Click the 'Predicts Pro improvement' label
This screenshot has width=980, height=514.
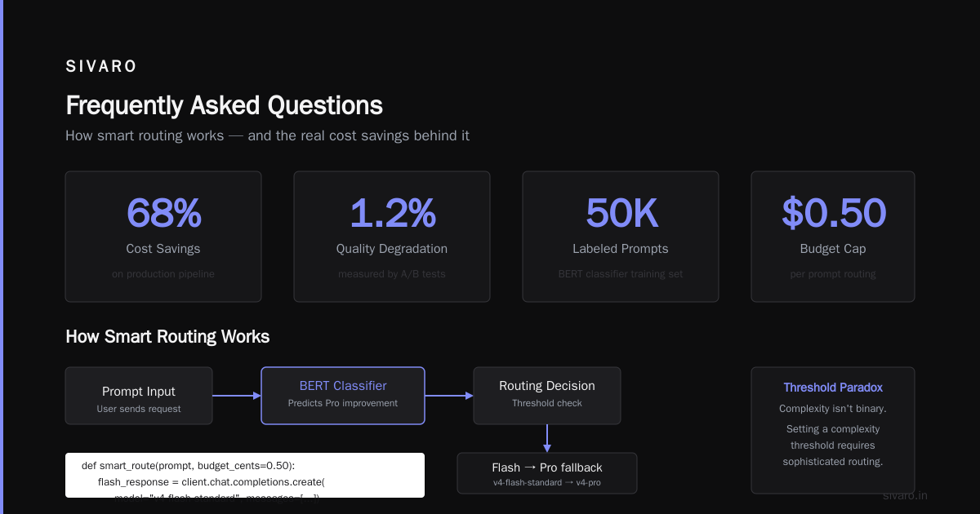pos(343,403)
